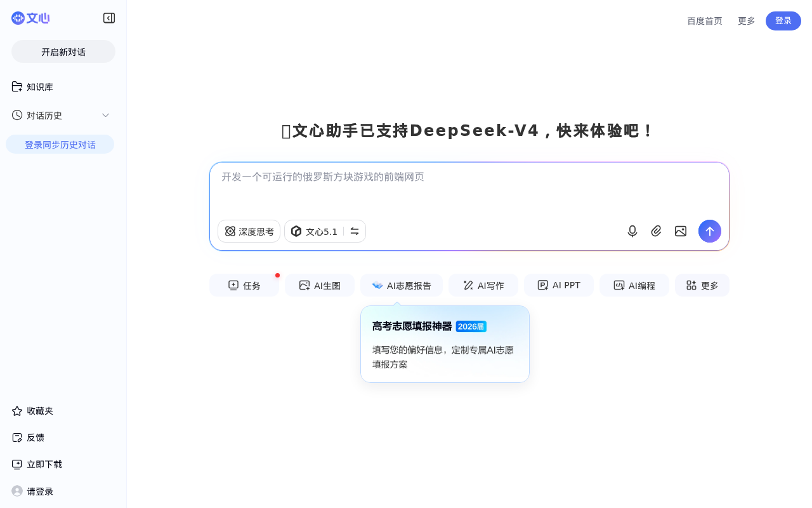The height and width of the screenshot is (508, 812).
Task: Open the AI PPT shortcut
Action: pyautogui.click(x=559, y=285)
